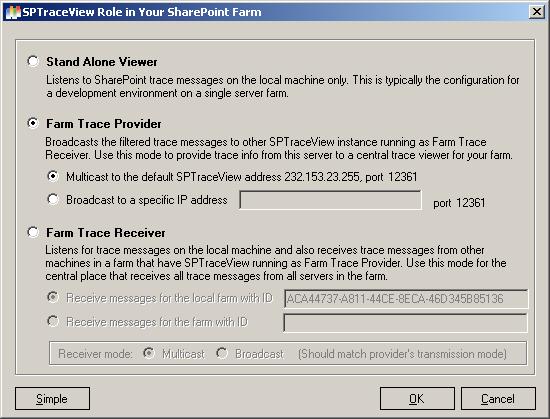The image size is (550, 419).
Task: Click the dialog title bar text
Action: 142,12
